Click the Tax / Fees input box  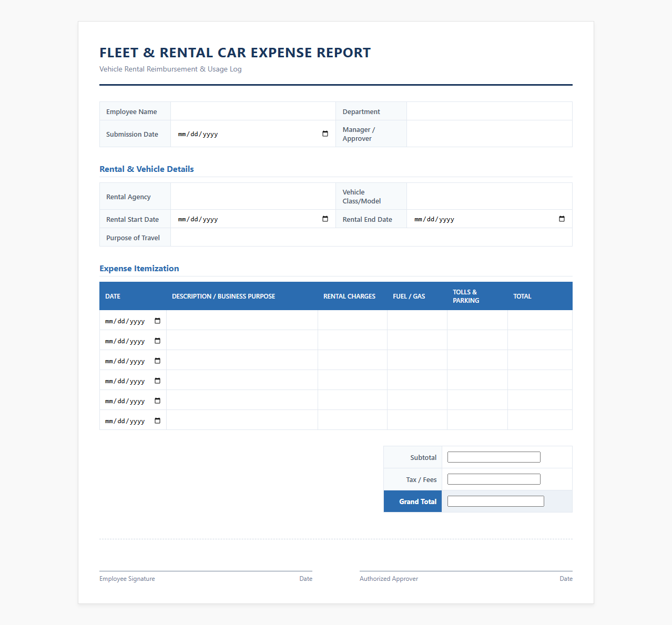[494, 479]
